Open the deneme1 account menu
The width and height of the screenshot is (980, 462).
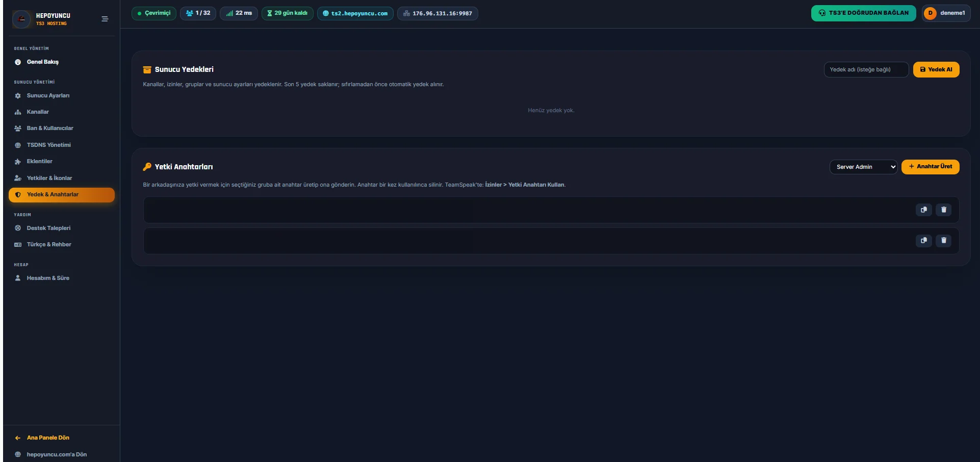point(946,13)
